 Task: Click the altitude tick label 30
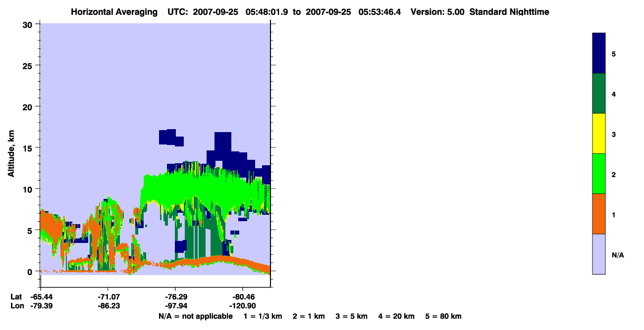[x=28, y=24]
